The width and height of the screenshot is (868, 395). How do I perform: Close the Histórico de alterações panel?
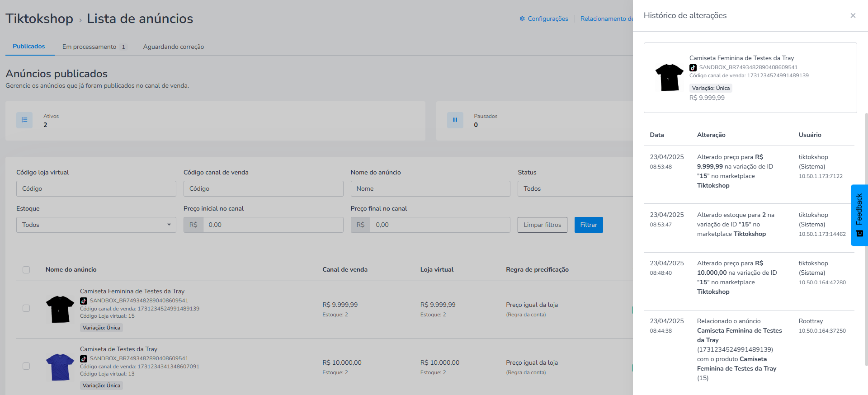click(853, 15)
